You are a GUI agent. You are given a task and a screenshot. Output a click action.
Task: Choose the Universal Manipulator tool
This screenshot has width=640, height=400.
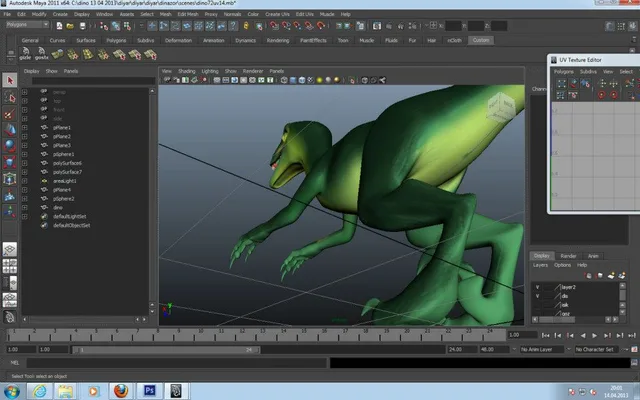click(x=9, y=179)
